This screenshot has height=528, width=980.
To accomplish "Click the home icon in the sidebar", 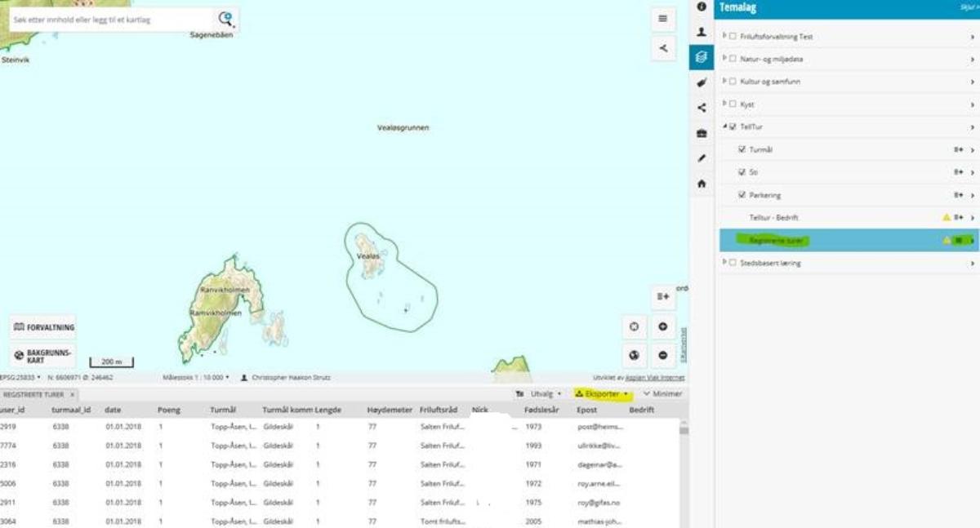I will (x=702, y=184).
